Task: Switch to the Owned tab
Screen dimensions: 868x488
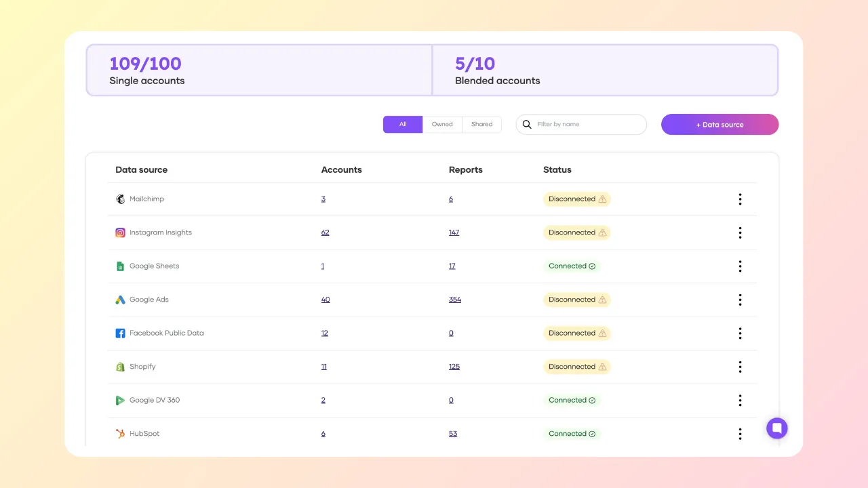Action: click(442, 124)
